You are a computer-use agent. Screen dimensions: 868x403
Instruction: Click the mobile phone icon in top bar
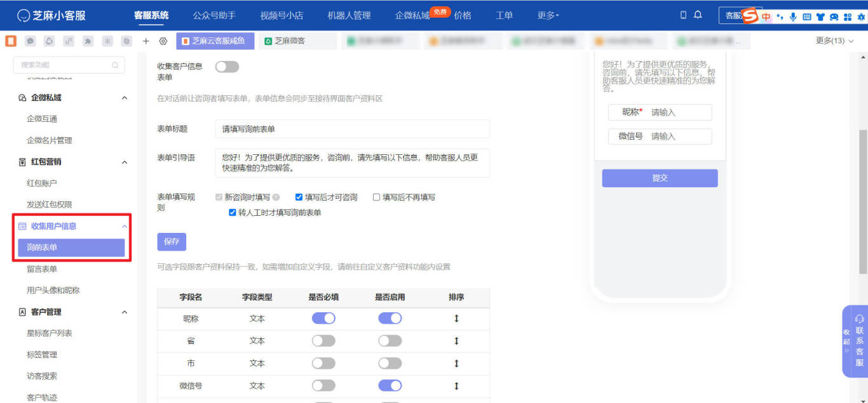[684, 15]
